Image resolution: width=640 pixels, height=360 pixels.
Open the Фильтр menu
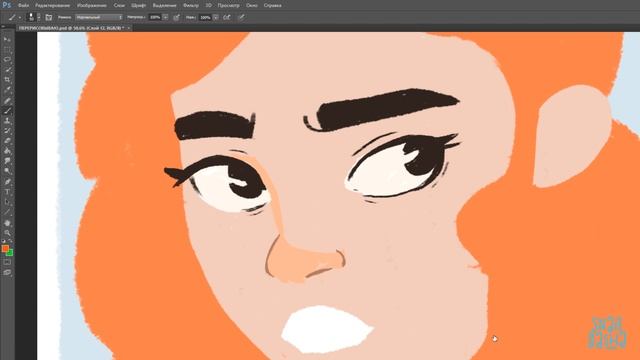(191, 6)
